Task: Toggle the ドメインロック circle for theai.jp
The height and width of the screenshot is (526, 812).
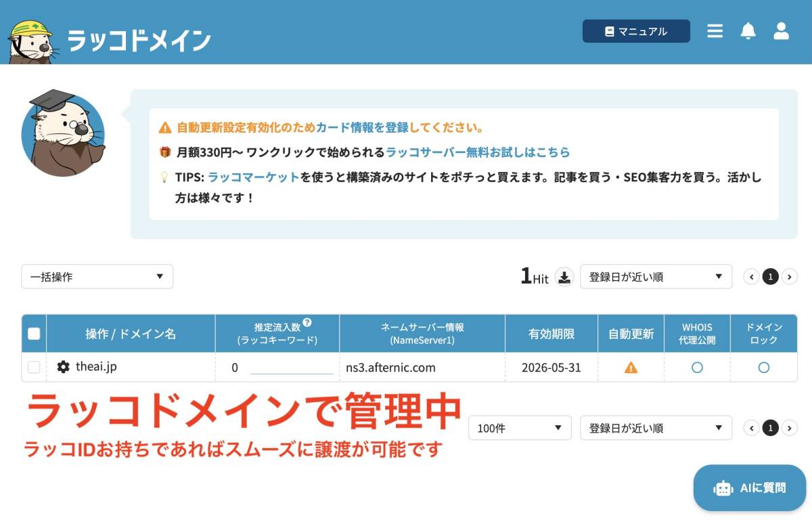Action: 764,368
